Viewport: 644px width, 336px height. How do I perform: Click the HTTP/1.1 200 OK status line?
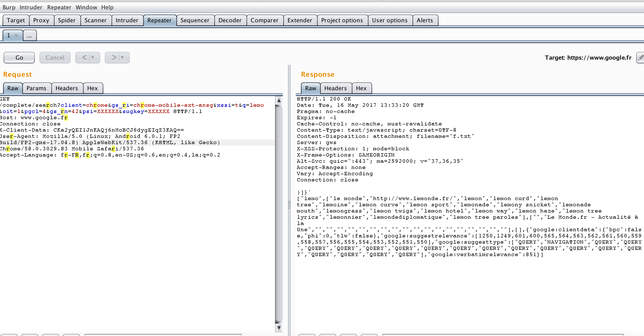click(324, 99)
